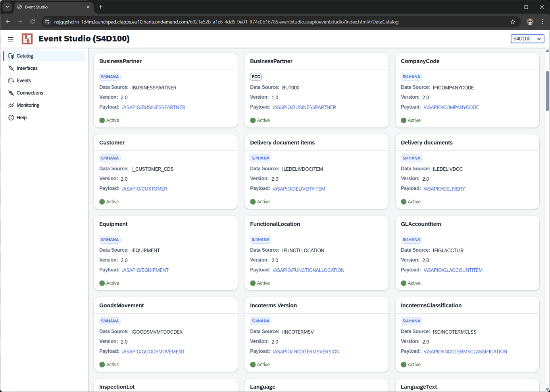Open the Catalog sidebar icon
This screenshot has width=550, height=392.
(x=11, y=56)
